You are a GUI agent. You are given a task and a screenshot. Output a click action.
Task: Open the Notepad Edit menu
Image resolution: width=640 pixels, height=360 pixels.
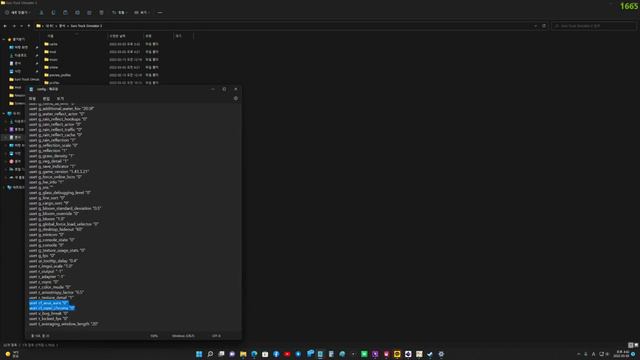click(46, 99)
